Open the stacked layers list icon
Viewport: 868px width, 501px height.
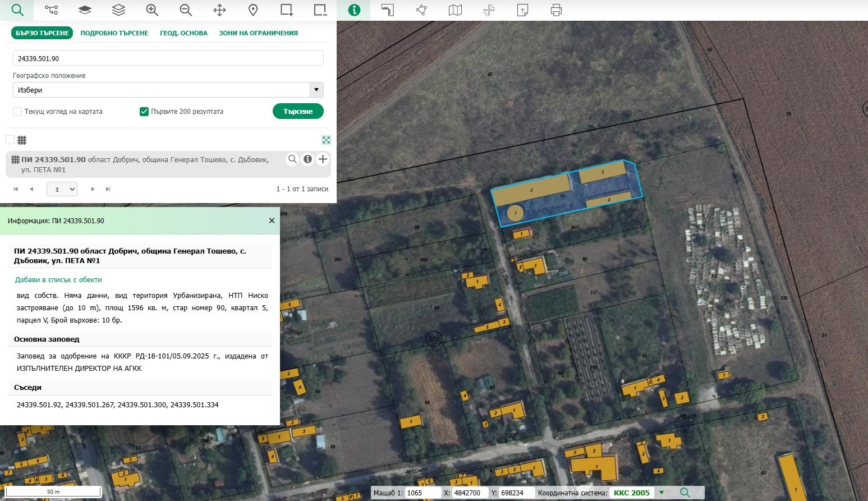[118, 10]
